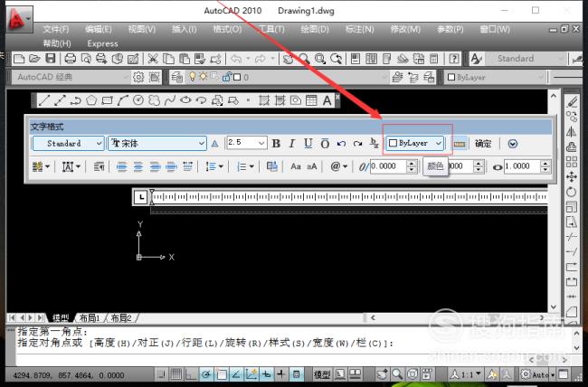Toggle Italic text formatting
This screenshot has width=588, height=387.
(x=292, y=144)
